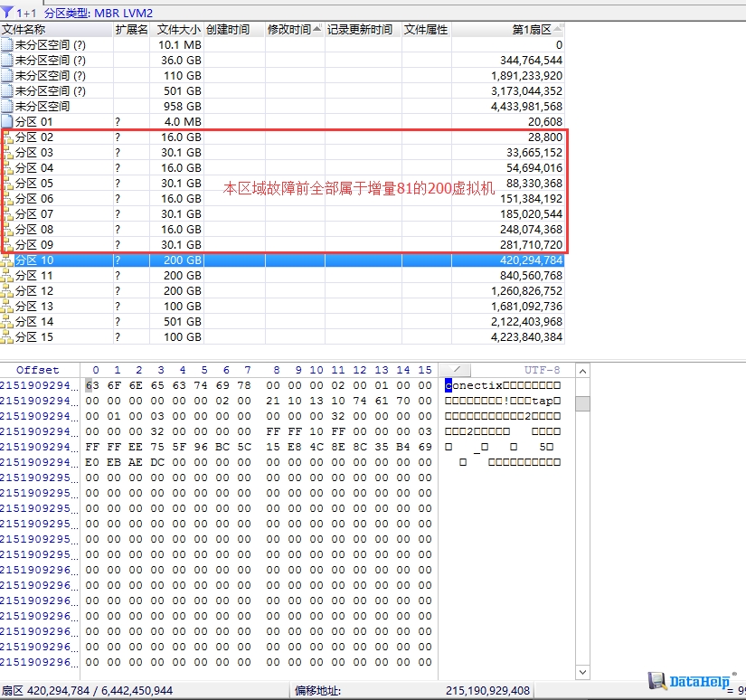Screen dimensions: 746x700
Task: Click the partition icon of 分区 12
Action: [x=6, y=291]
